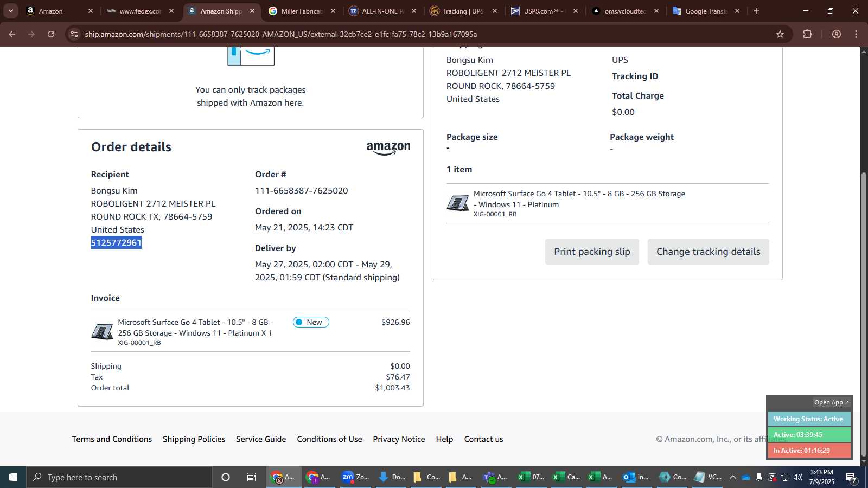Open the Downloads blue arrow taskbar item
The image size is (868, 488).
tap(391, 477)
